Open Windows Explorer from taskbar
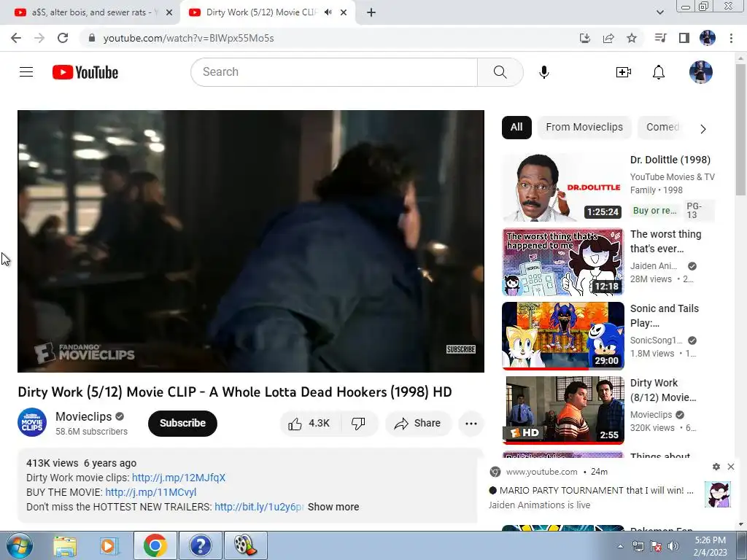This screenshot has width=747, height=560. pos(65,545)
